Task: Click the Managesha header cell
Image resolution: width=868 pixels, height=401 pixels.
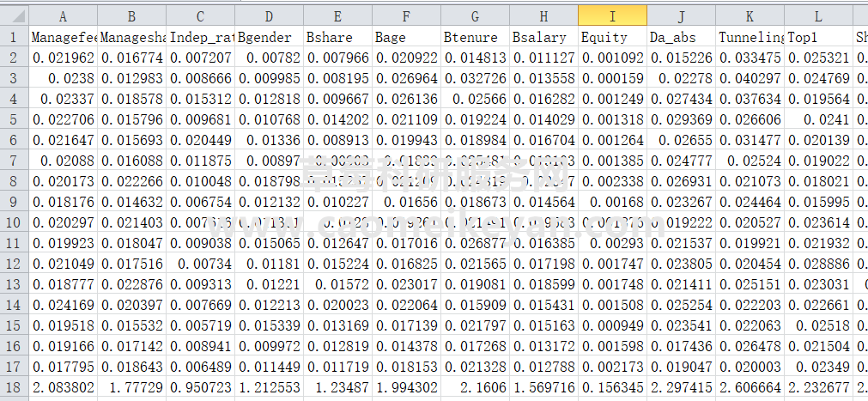Action: pyautogui.click(x=131, y=37)
